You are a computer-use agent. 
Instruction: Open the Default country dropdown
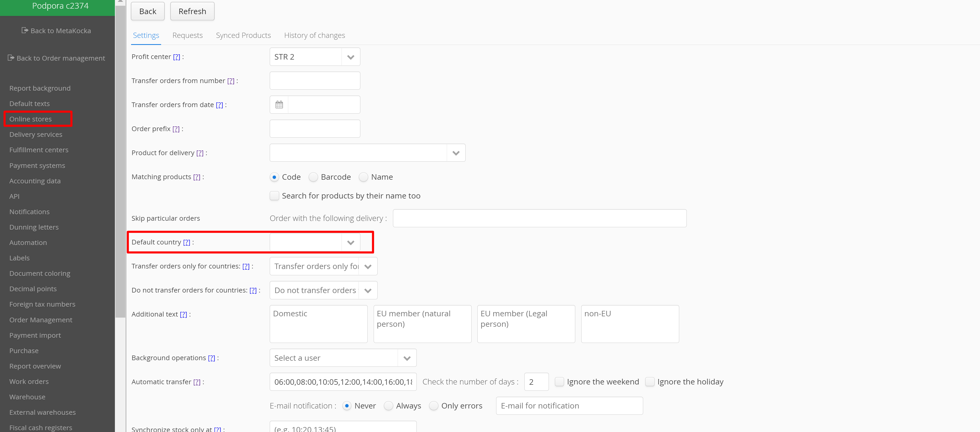coord(350,242)
